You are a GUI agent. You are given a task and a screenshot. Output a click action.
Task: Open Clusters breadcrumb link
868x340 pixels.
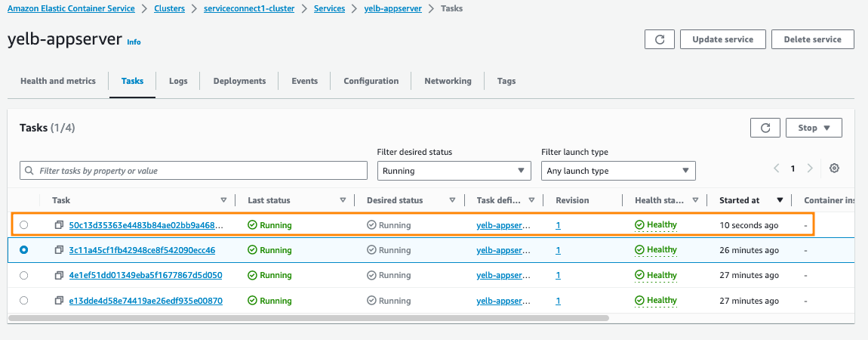[x=170, y=9]
